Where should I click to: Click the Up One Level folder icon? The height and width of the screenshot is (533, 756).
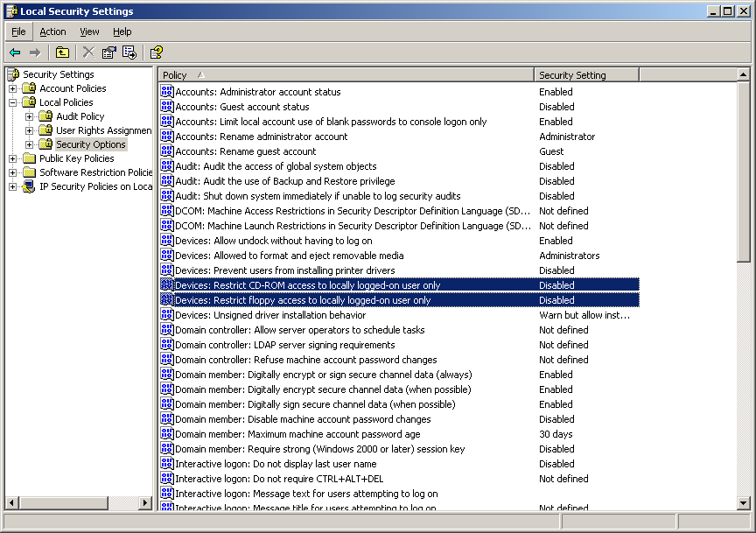(x=62, y=53)
